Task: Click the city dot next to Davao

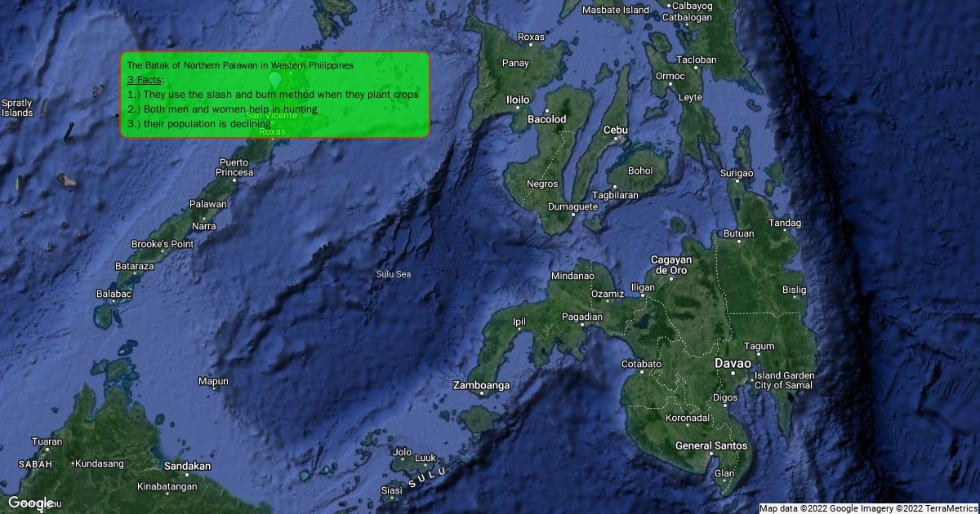Action: point(733,374)
